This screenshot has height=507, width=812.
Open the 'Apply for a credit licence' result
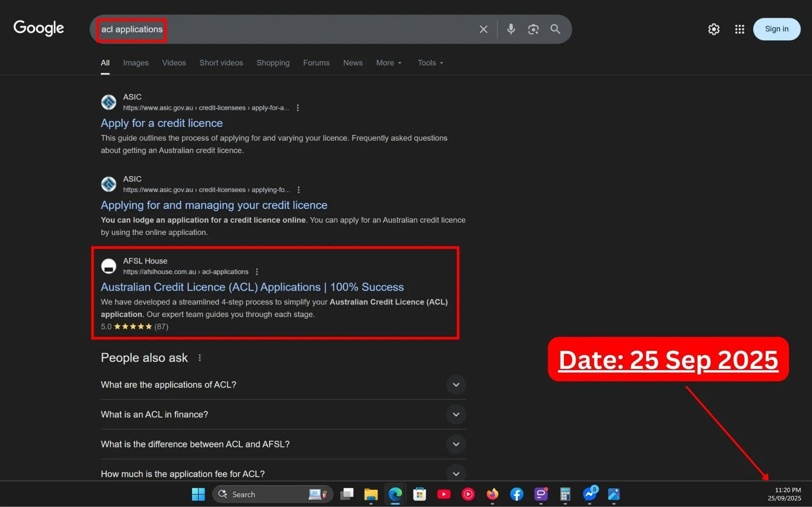162,123
